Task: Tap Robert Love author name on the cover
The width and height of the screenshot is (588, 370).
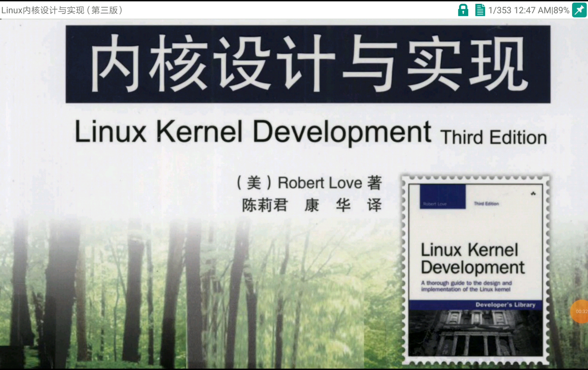Action: click(x=319, y=183)
